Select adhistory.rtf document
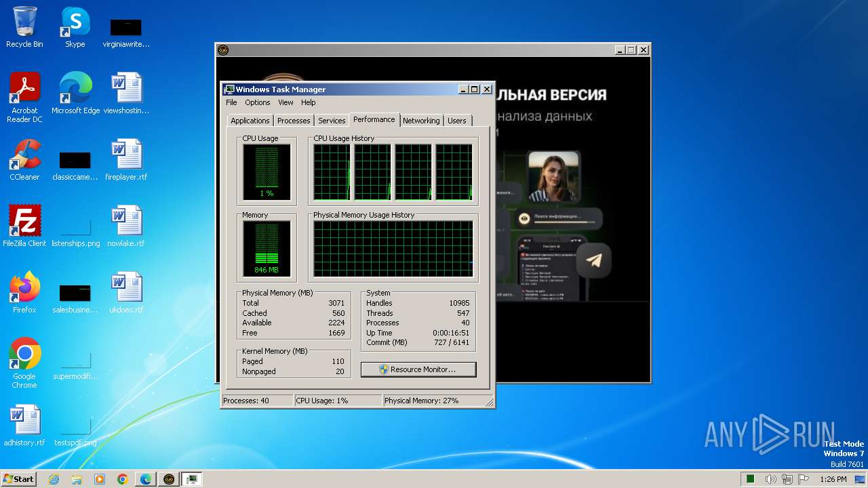 pyautogui.click(x=24, y=426)
